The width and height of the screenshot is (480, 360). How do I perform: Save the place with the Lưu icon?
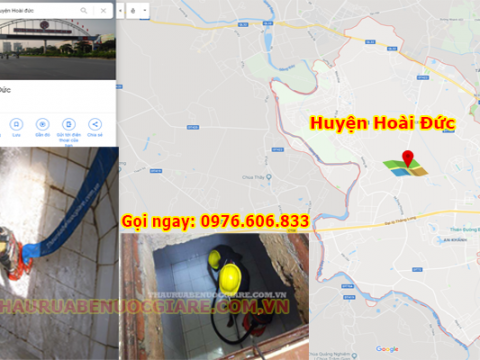pos(16,125)
